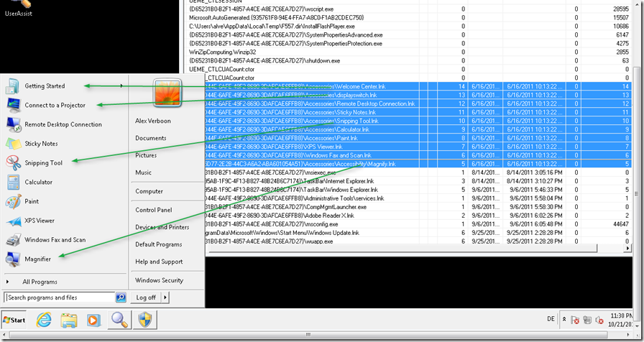Screen dimensions: 644x342
Task: Launch Calculator from Start menu
Action: (x=38, y=182)
